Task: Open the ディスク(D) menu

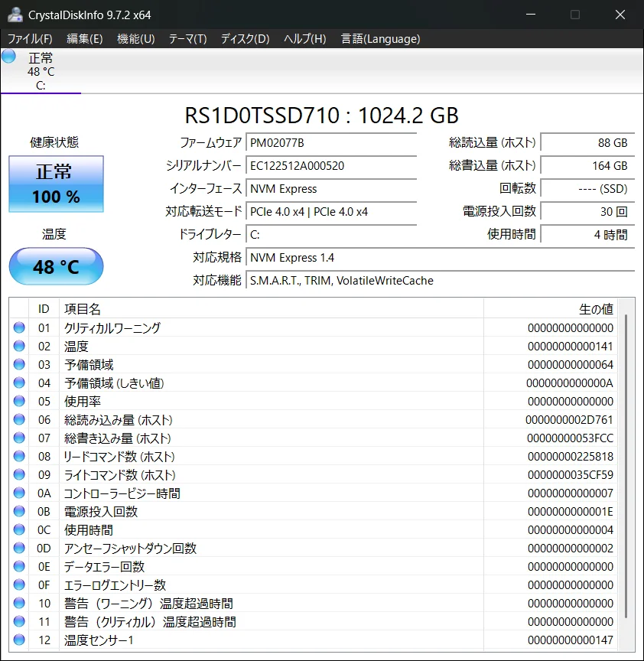Action: pyautogui.click(x=245, y=38)
